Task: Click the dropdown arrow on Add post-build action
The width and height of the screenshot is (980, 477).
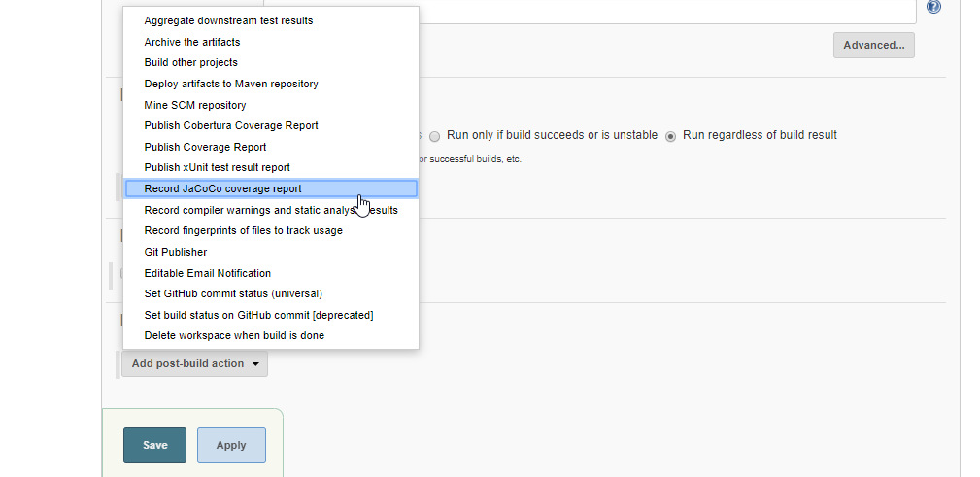Action: coord(255,364)
